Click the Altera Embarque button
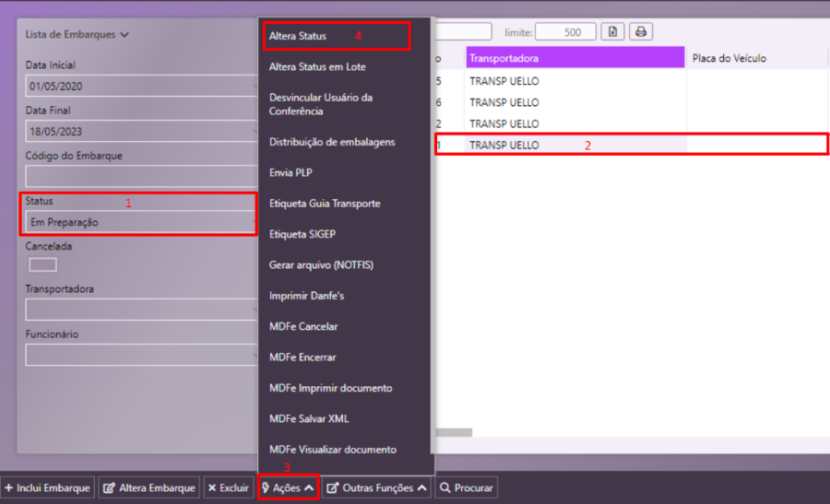 (149, 487)
